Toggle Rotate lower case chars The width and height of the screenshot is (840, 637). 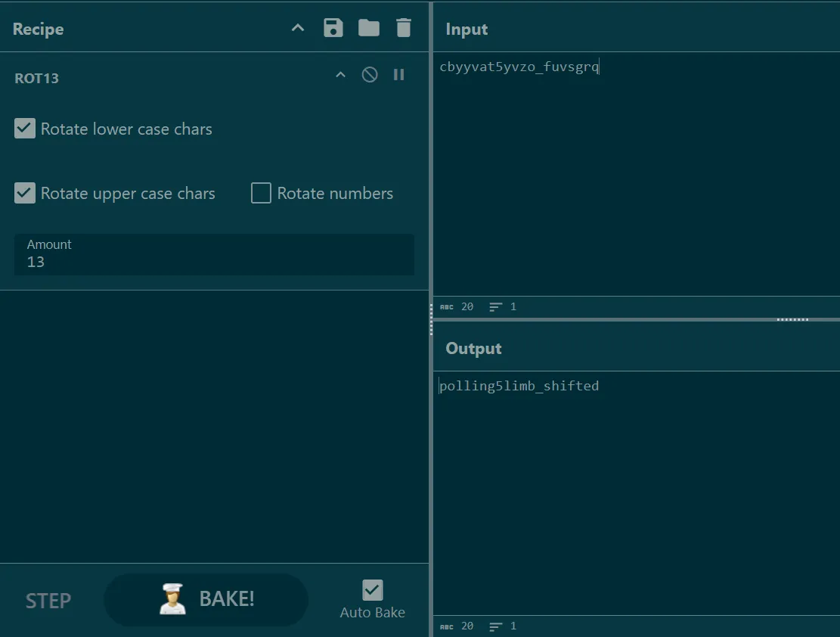click(x=25, y=129)
